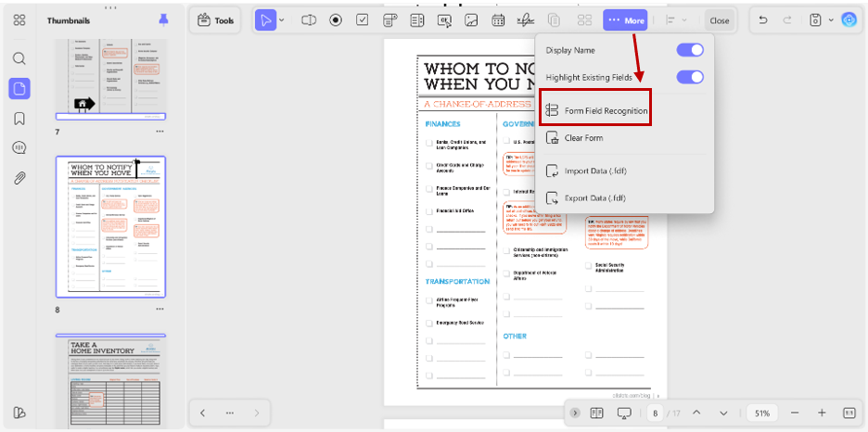Open options menu for thumbnail 7
Viewport: 868px width, 432px height.
(x=160, y=132)
